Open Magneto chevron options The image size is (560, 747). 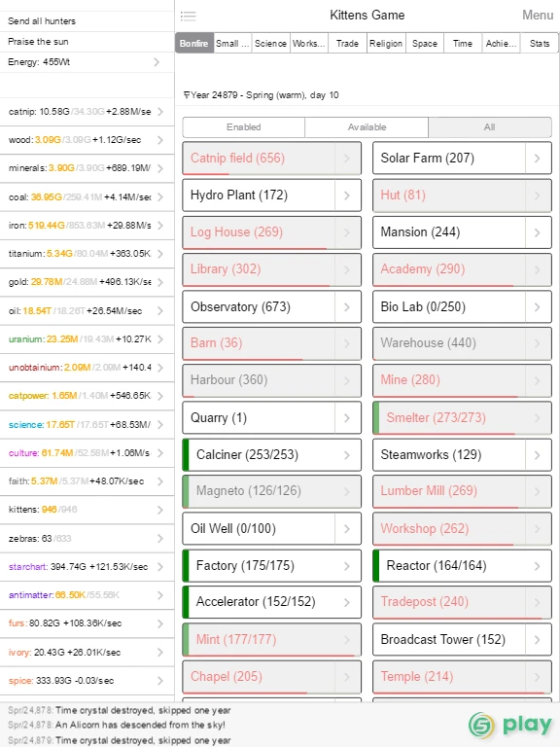click(348, 491)
